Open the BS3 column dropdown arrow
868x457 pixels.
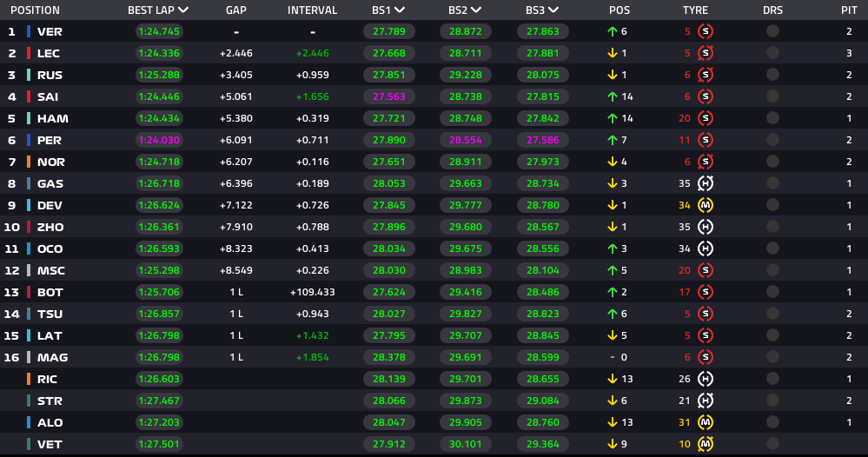point(553,10)
